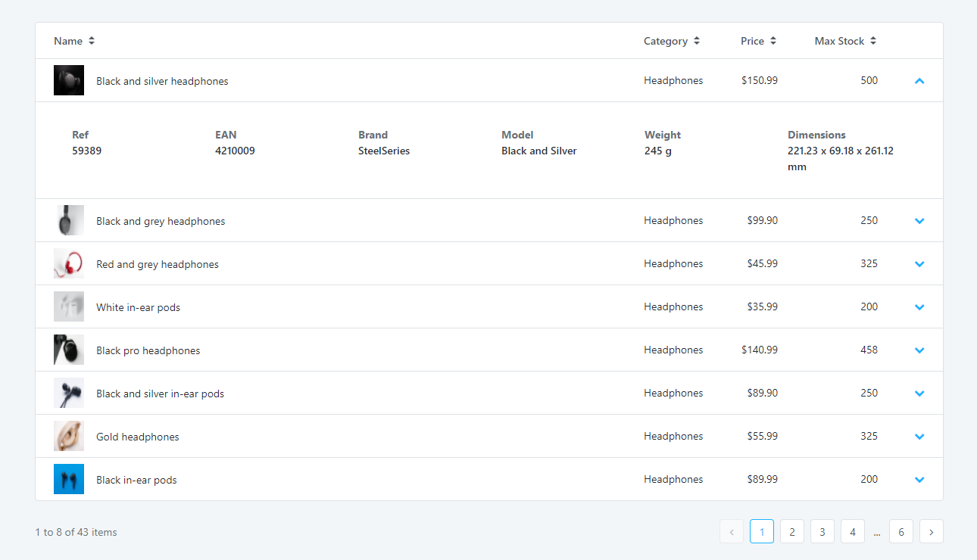Expand the Black in-ear pods row
This screenshot has height=560, width=977.
click(919, 479)
